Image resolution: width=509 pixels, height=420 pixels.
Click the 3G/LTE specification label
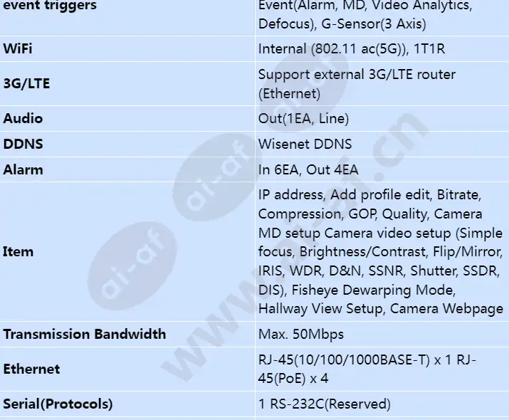click(26, 84)
